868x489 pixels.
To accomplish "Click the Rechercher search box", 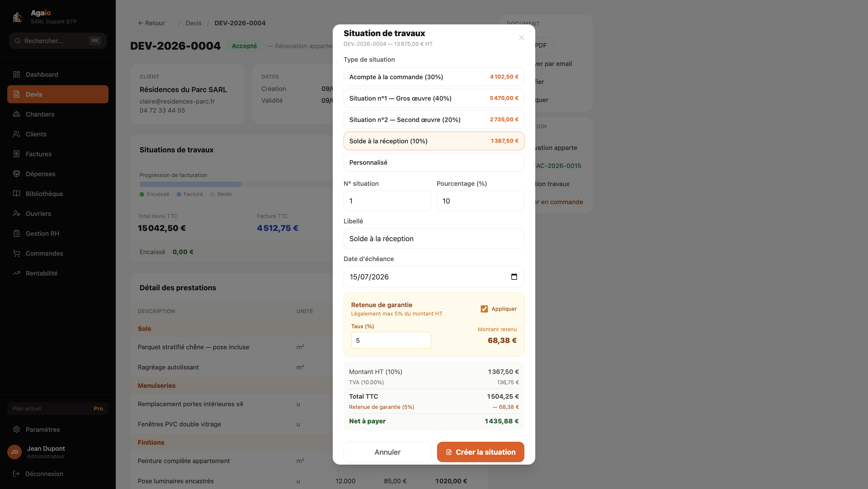I will 58,41.
